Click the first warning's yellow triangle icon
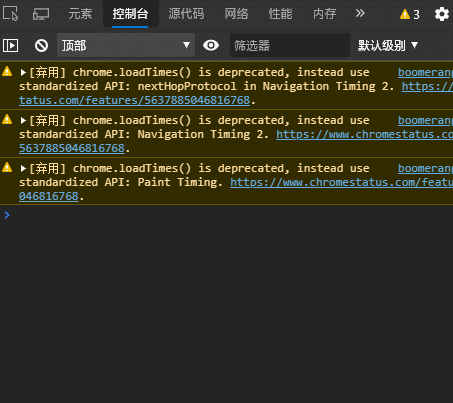 [7, 71]
